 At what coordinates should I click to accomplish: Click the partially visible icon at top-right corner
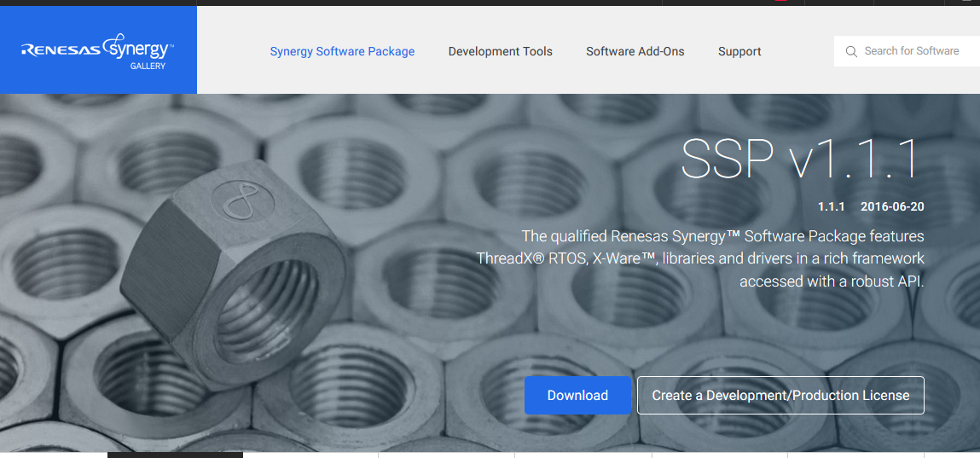[966, 2]
